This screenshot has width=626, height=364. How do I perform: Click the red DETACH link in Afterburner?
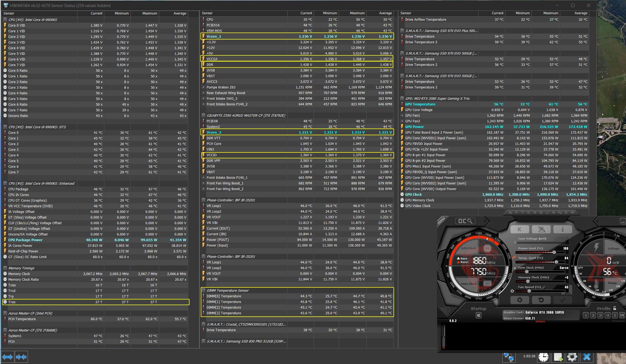tap(540, 322)
